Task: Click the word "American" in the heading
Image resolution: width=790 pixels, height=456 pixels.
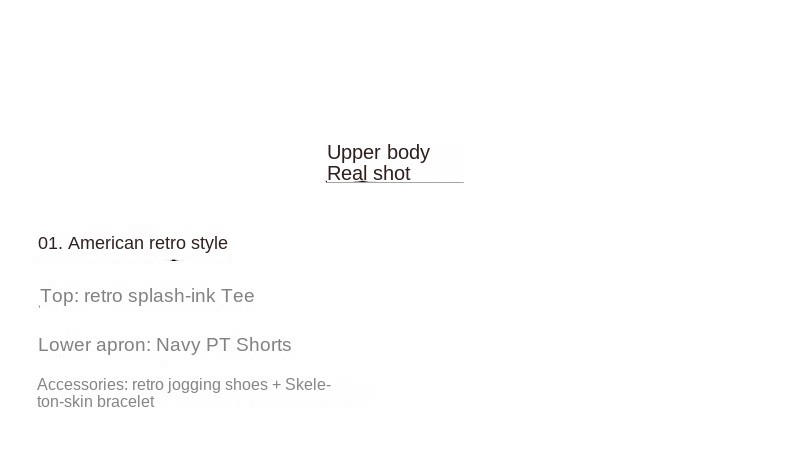Action: 106,243
